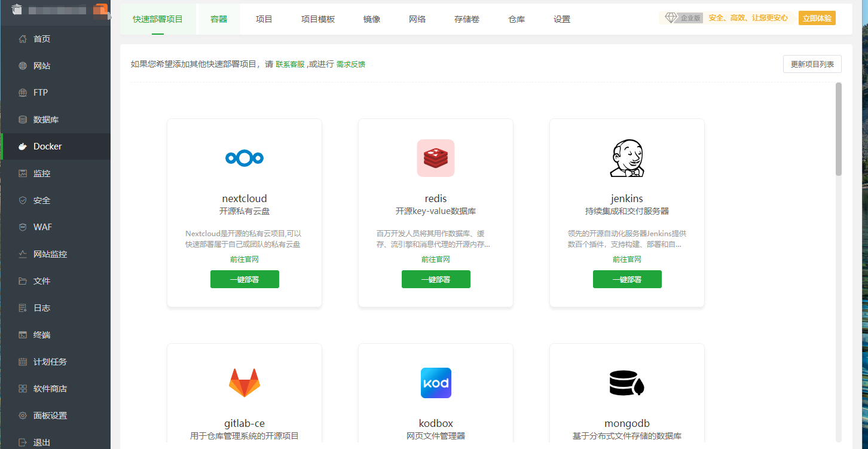Click the grid icon beside 软件商店

23,389
